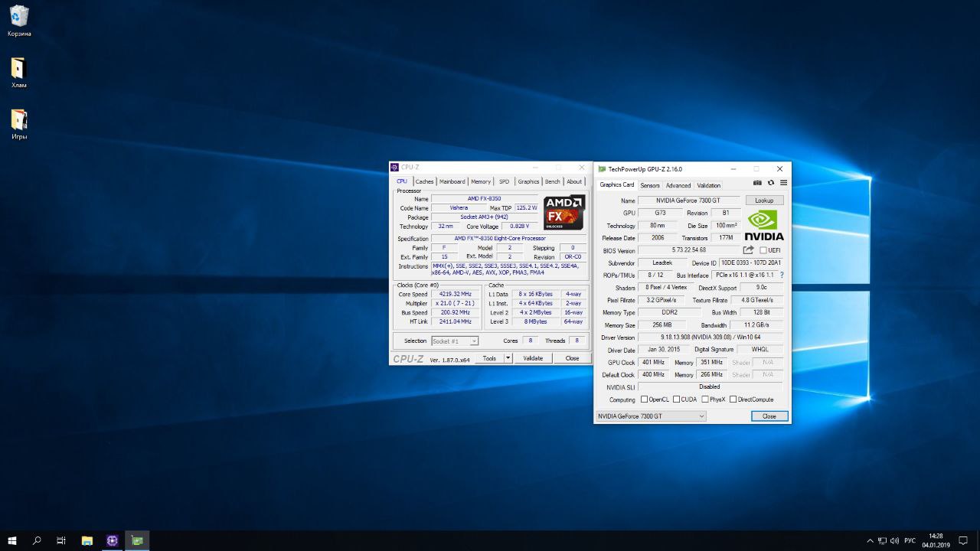
Task: Click the Multiplier value x 21.0
Action: tap(456, 303)
